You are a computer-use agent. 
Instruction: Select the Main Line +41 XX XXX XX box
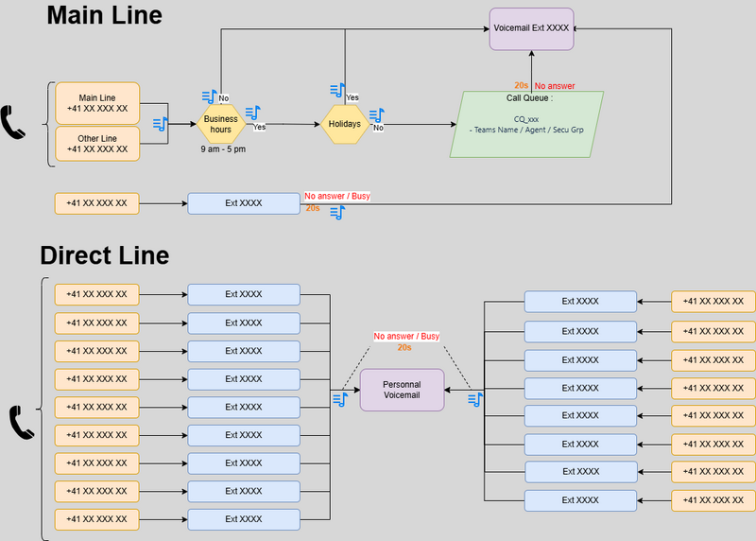97,103
